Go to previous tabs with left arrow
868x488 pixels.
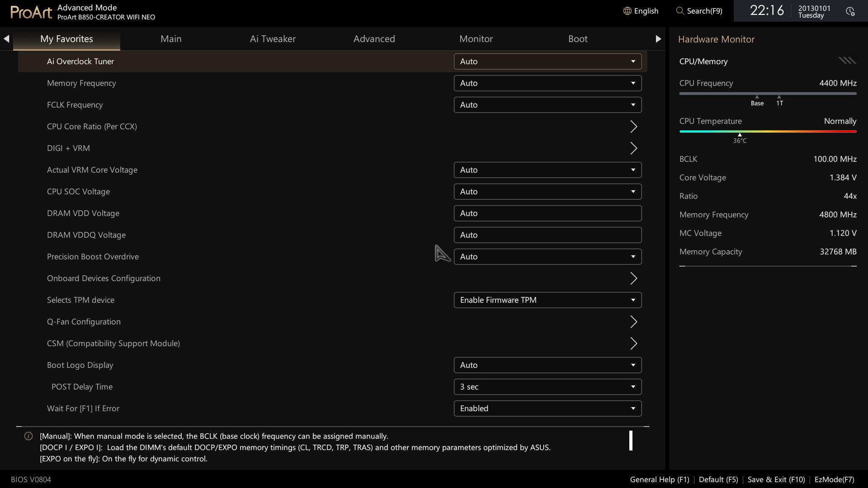click(6, 39)
